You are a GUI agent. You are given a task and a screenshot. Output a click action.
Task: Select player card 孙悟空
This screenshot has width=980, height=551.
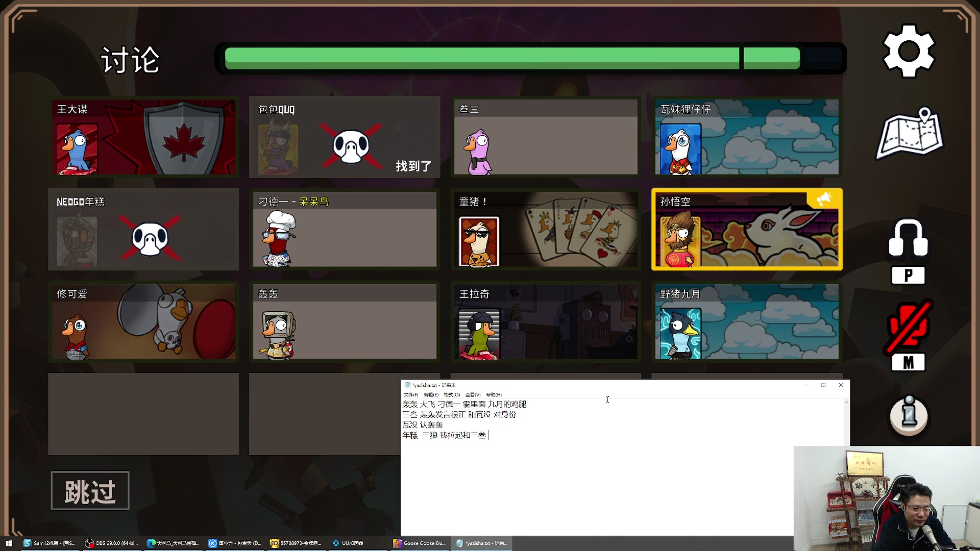click(x=747, y=229)
